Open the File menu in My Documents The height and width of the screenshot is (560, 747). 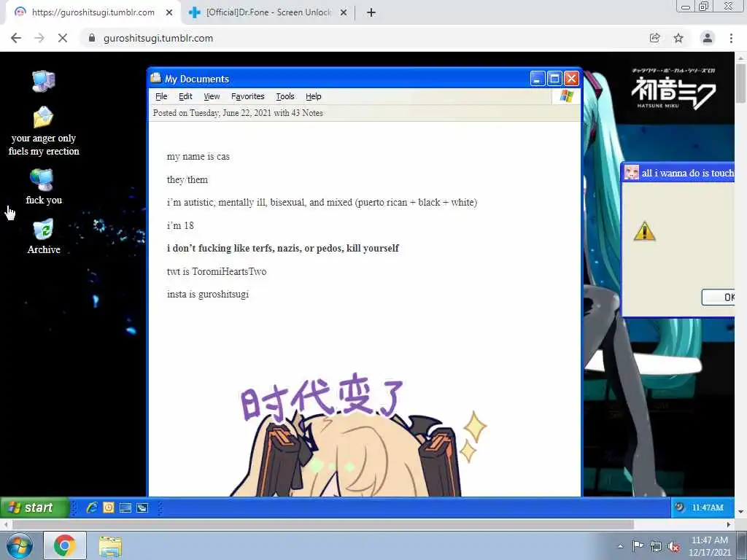(x=161, y=96)
